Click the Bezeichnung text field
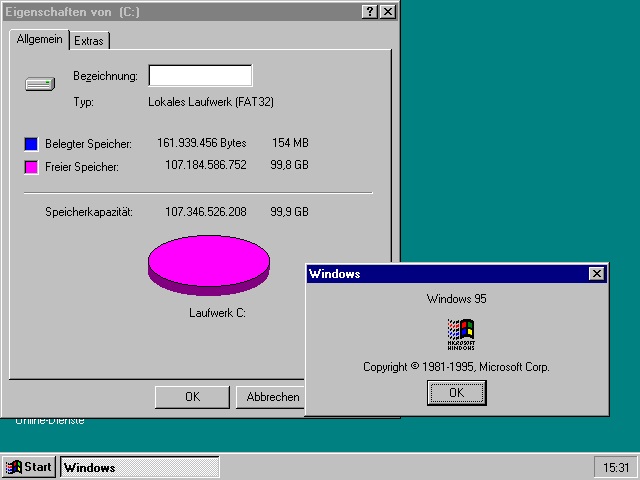 tap(200, 76)
